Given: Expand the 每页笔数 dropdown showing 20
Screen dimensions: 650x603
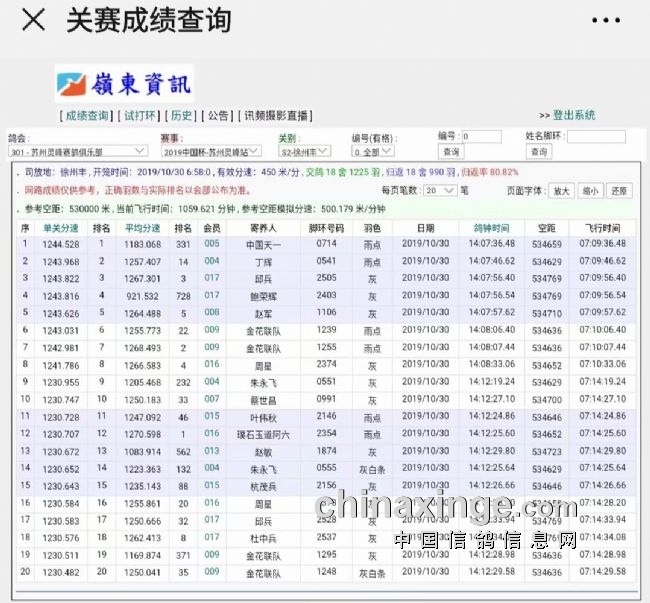Looking at the screenshot, I should (x=440, y=191).
